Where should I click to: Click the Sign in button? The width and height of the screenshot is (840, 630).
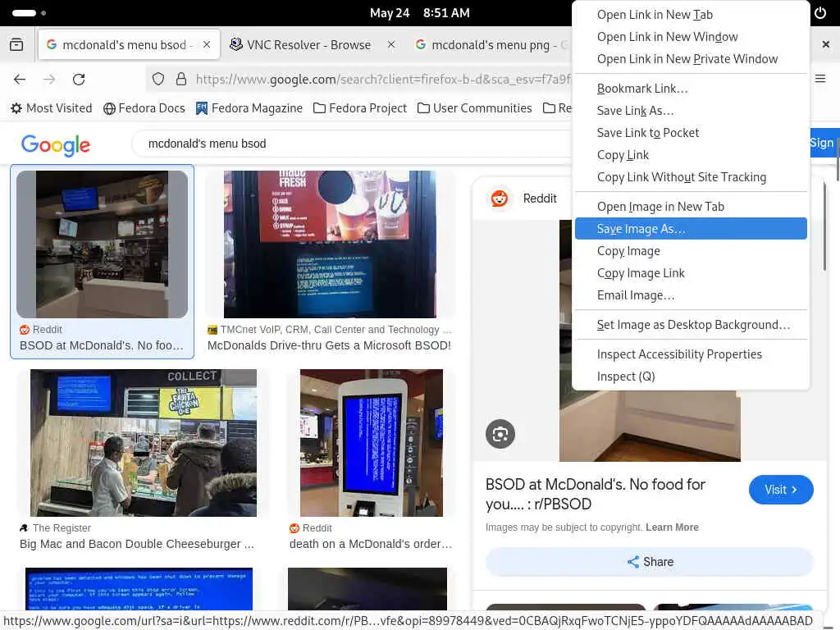click(x=824, y=143)
